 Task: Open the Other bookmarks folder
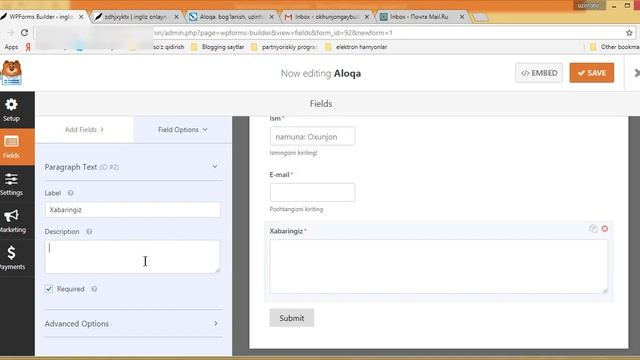[x=615, y=47]
